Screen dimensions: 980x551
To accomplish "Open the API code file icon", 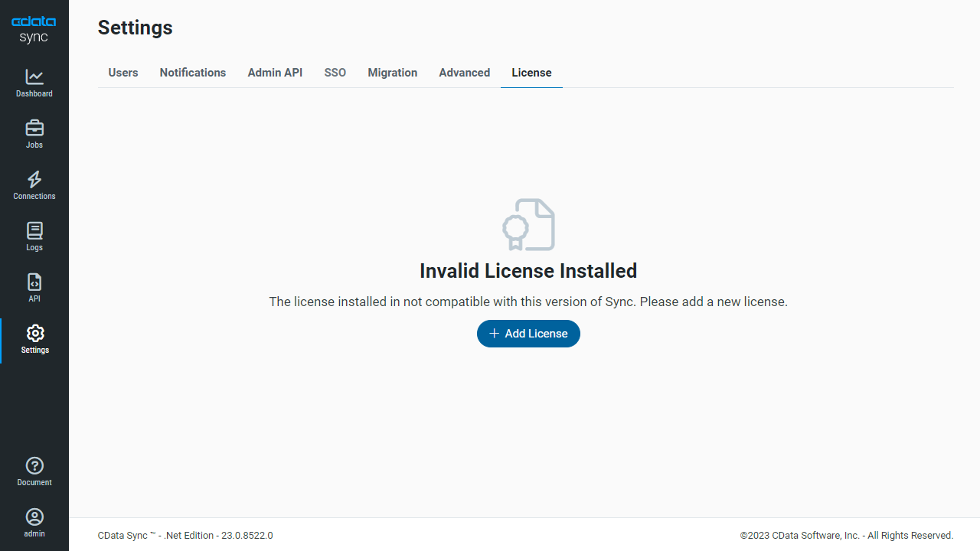I will pos(34,282).
